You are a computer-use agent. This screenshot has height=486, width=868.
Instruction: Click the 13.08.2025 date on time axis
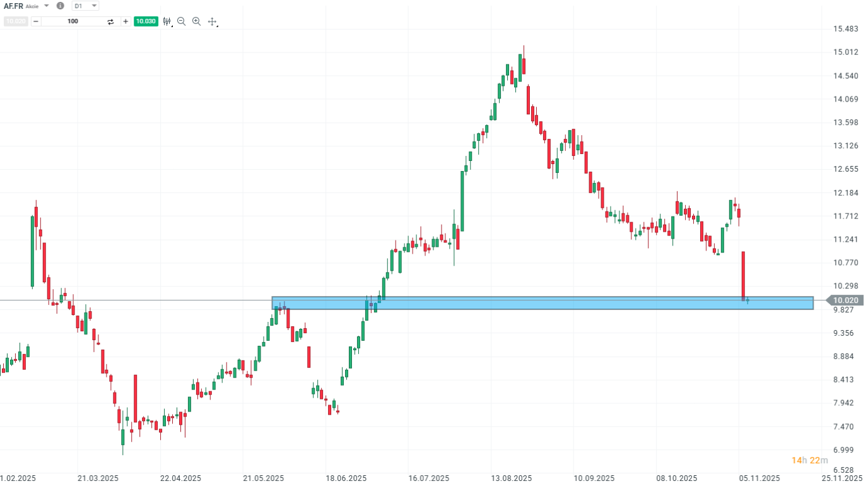click(512, 478)
